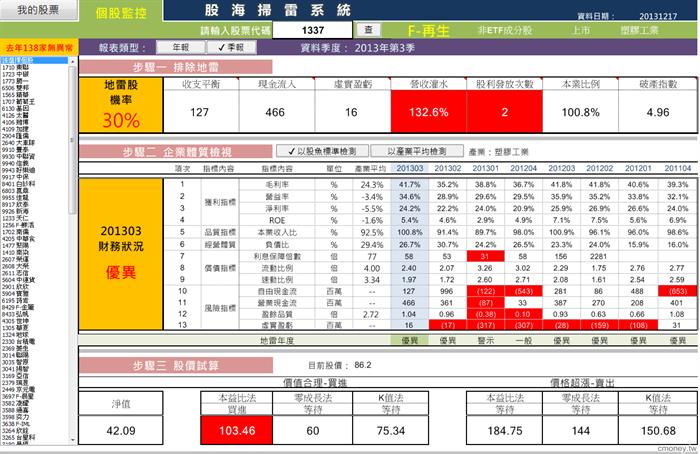Viewport: 700px width, 454px height.
Task: Select stock 9955 in the list
Action: (34, 197)
